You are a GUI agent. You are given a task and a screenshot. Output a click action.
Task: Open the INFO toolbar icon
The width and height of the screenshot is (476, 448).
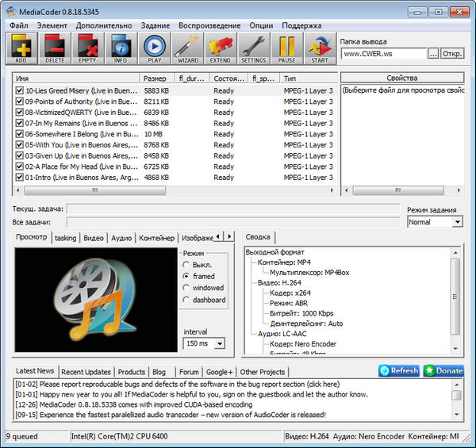[121, 49]
